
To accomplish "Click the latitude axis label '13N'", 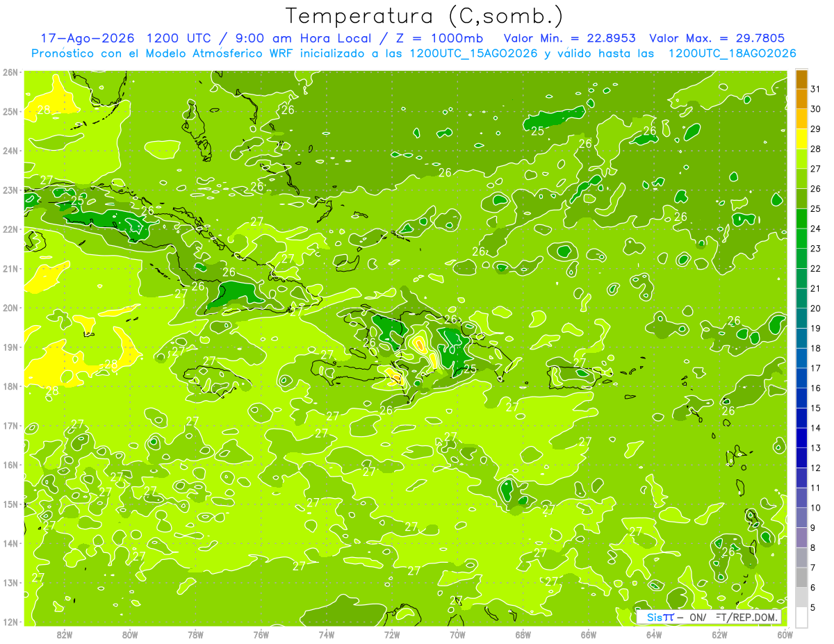I will (x=10, y=583).
